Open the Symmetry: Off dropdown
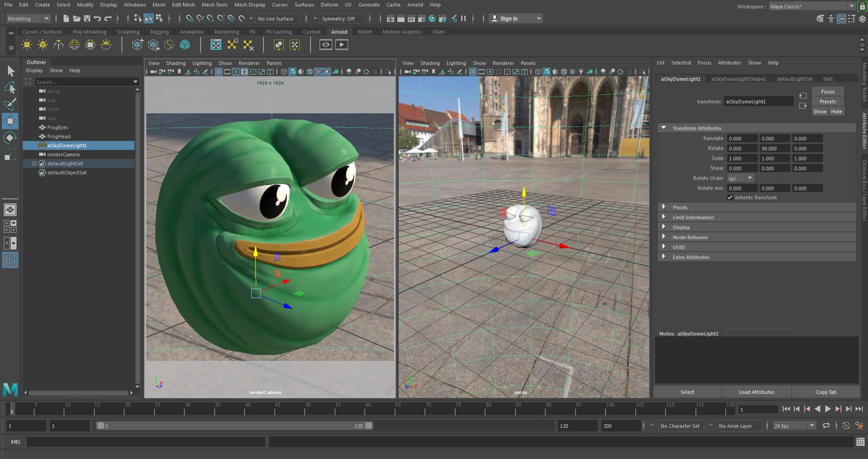Screen dimensions: 868x459 click(343, 19)
